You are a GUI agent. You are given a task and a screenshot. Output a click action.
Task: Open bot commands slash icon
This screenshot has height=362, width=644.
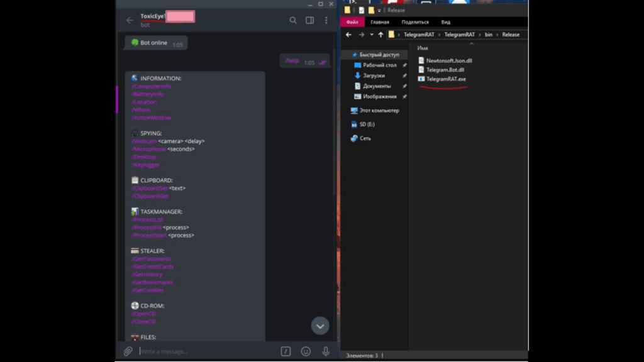tap(286, 351)
